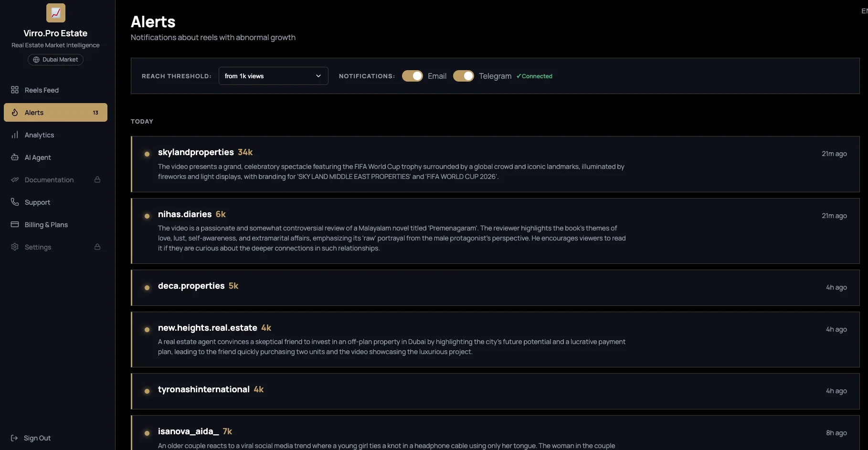Screen dimensions: 868x450
Task: Click '8h ago' timestamp on isanova_aida_ alert
Action: 836,433
